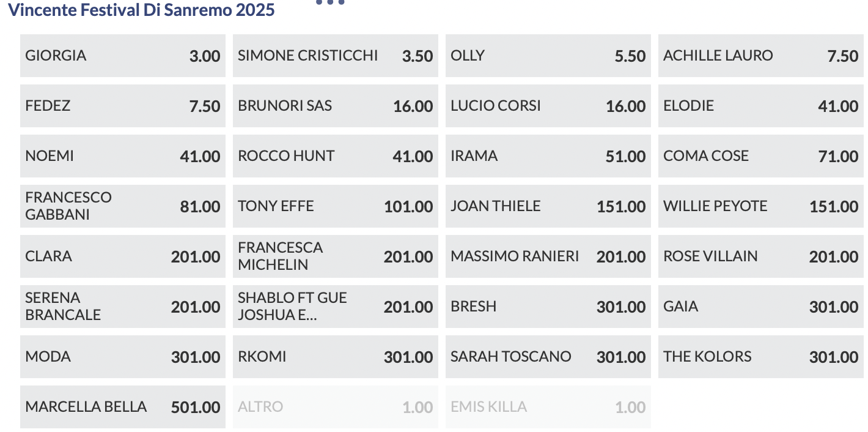The height and width of the screenshot is (432, 868).
Task: Select Tony Effe at 101.00
Action: 335,206
